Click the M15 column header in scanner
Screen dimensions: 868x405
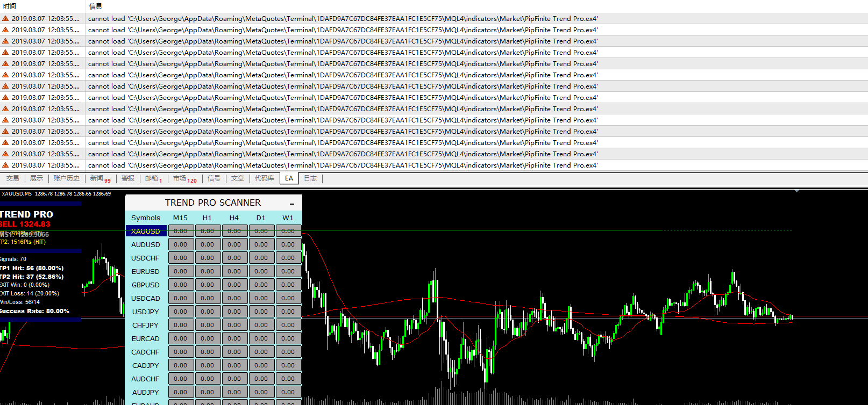pyautogui.click(x=181, y=218)
